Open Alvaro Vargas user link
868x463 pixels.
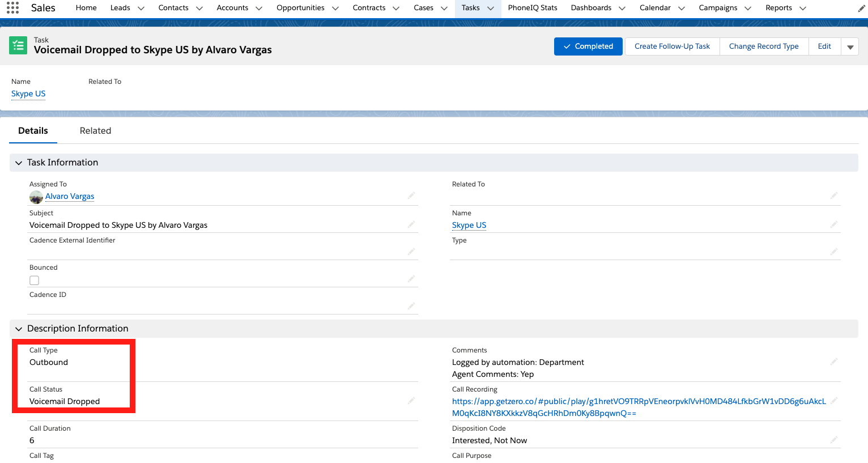click(x=70, y=197)
